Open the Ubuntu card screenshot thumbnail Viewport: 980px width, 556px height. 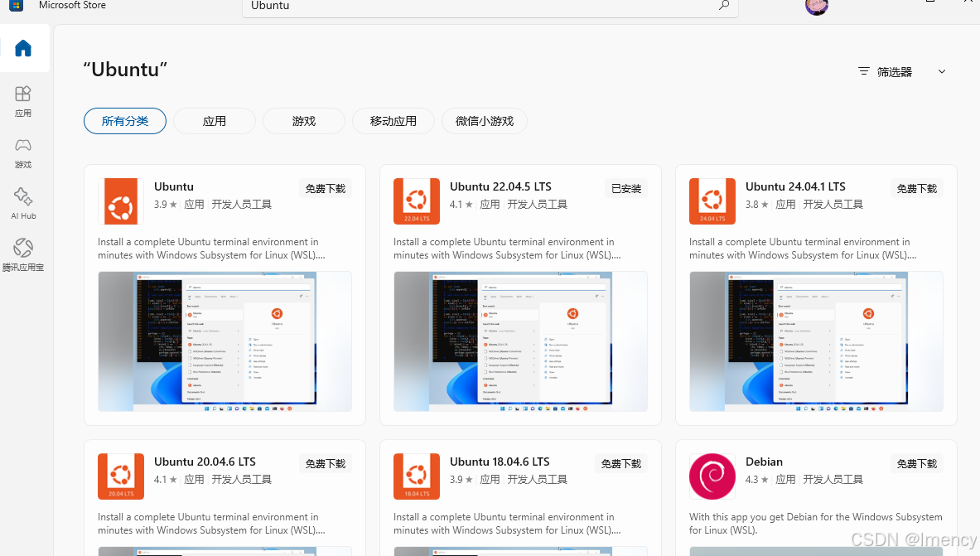[x=225, y=341]
